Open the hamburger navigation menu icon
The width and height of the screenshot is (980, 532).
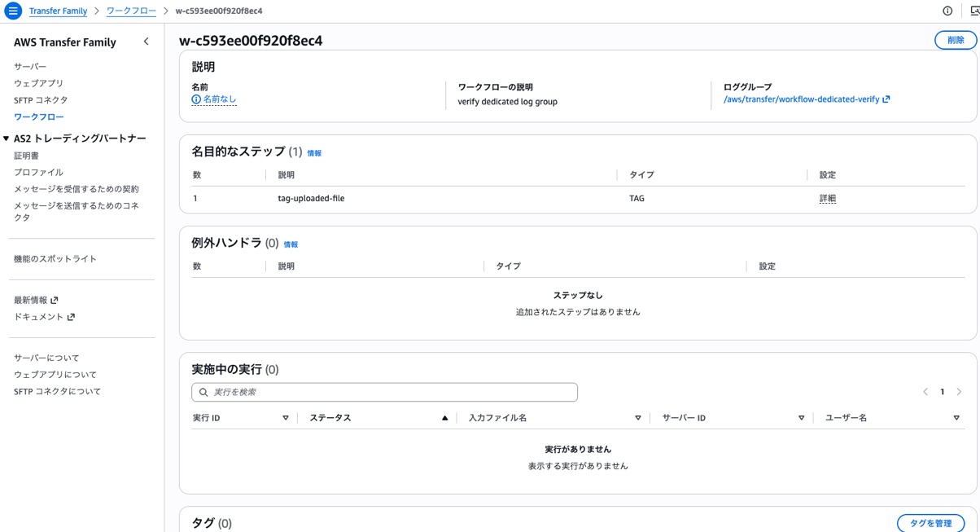pyautogui.click(x=12, y=11)
